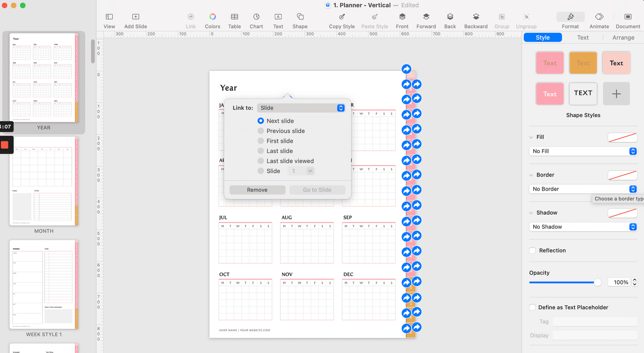The image size is (644, 353).
Task: Click the Go to Slide button
Action: [317, 189]
